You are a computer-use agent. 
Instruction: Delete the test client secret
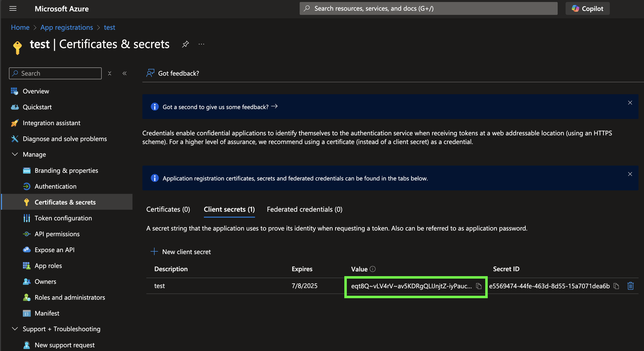pos(630,286)
